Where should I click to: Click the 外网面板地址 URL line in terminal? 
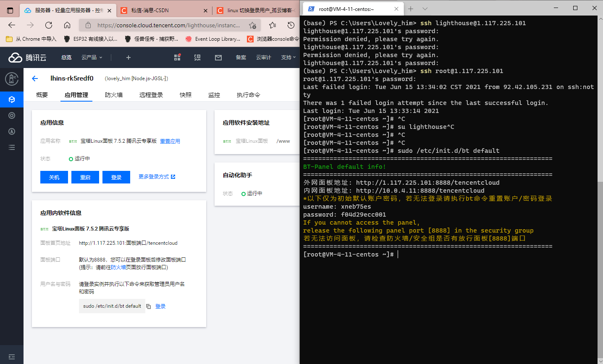pos(401,183)
